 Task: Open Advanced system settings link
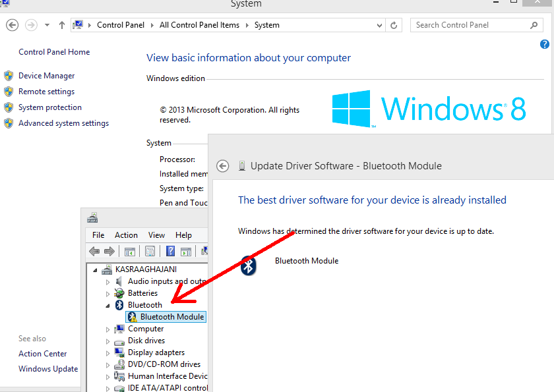pos(63,123)
